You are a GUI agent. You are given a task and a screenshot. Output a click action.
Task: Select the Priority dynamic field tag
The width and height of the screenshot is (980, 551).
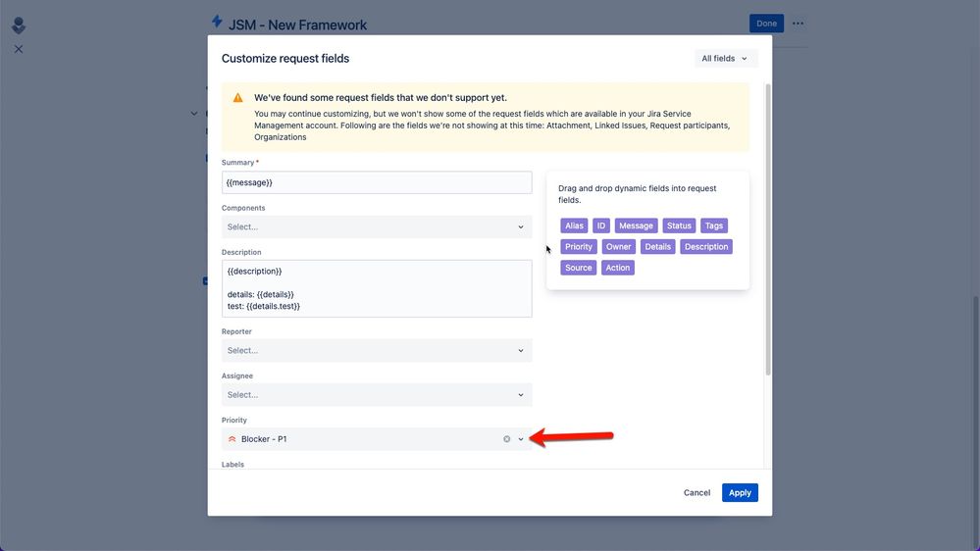pyautogui.click(x=578, y=247)
